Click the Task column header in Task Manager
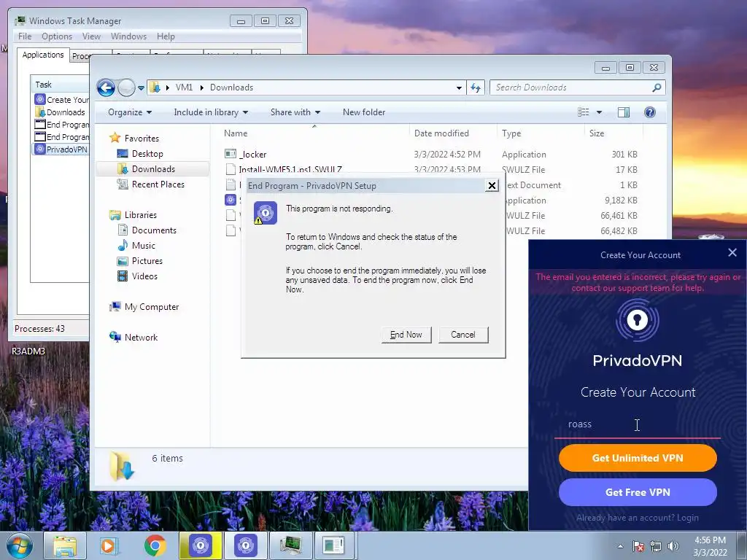The image size is (747, 560). 60,85
